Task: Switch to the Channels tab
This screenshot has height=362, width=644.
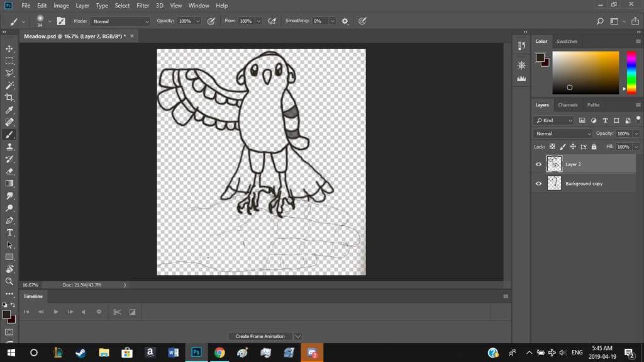Action: tap(568, 105)
